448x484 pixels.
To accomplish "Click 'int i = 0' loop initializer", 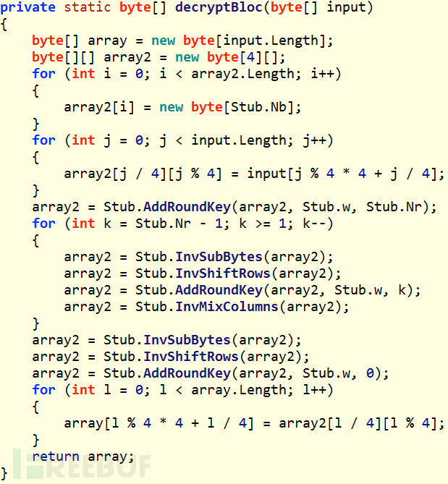I will [x=107, y=74].
